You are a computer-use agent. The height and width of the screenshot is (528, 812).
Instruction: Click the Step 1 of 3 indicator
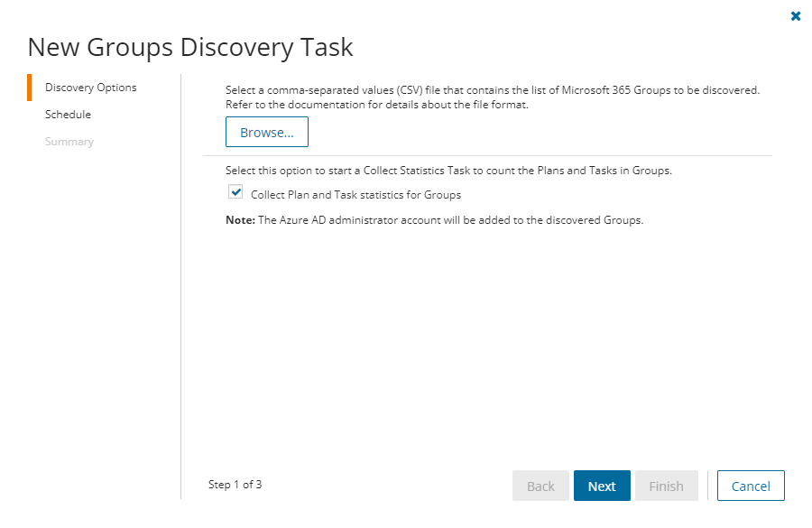point(235,485)
